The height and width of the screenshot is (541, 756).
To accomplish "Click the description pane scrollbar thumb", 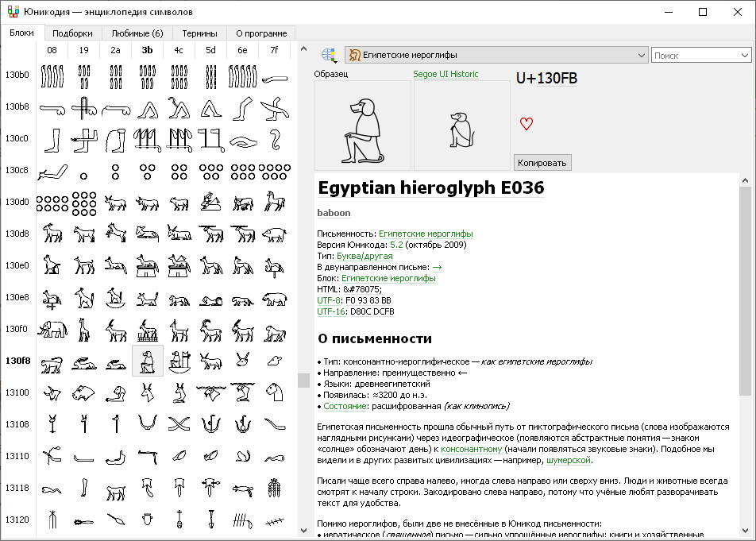I will (745, 291).
